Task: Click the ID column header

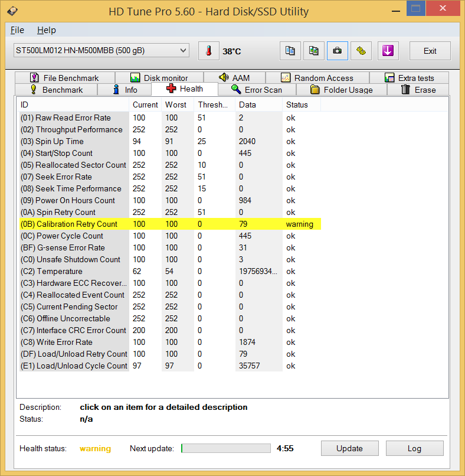Action: [x=73, y=105]
